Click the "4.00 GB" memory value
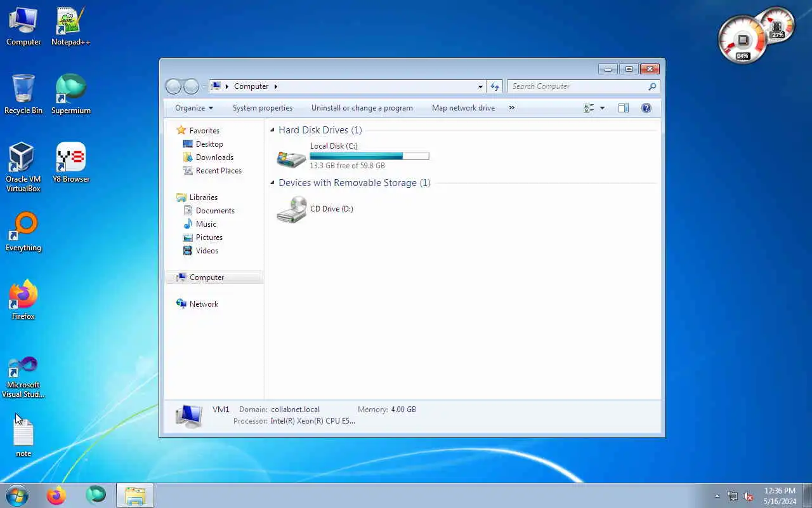This screenshot has width=812, height=508. click(403, 410)
